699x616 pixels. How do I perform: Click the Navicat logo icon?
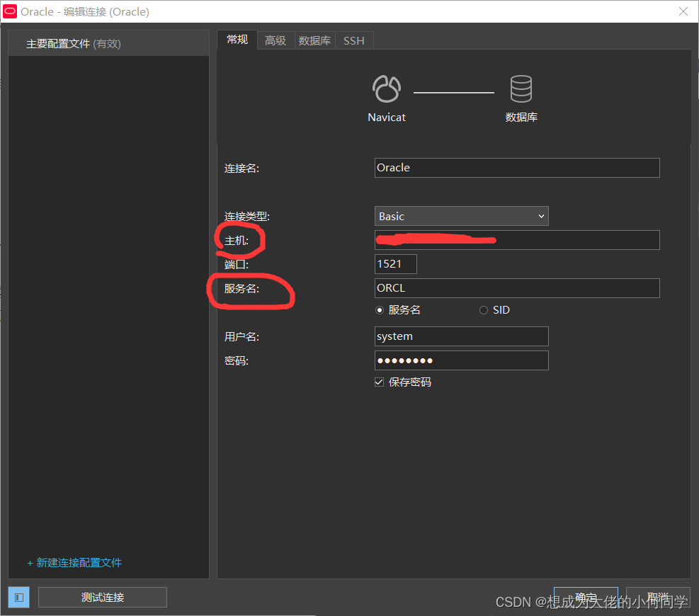click(387, 89)
